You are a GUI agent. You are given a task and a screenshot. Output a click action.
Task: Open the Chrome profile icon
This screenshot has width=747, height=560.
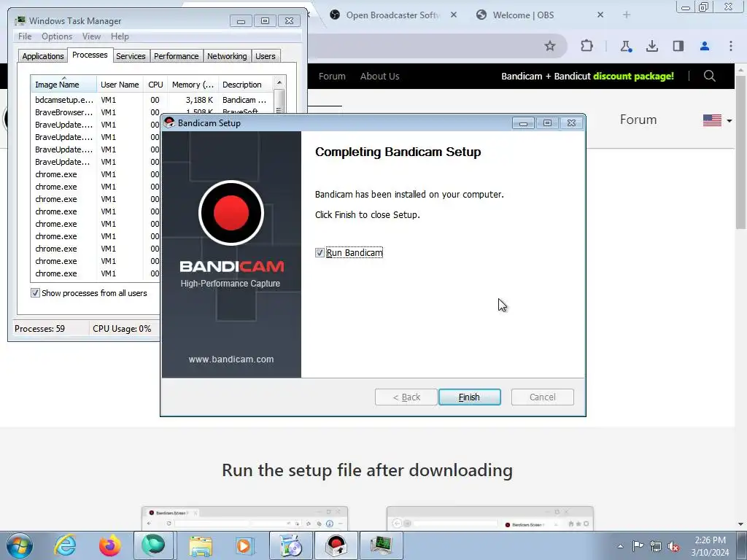pyautogui.click(x=704, y=46)
